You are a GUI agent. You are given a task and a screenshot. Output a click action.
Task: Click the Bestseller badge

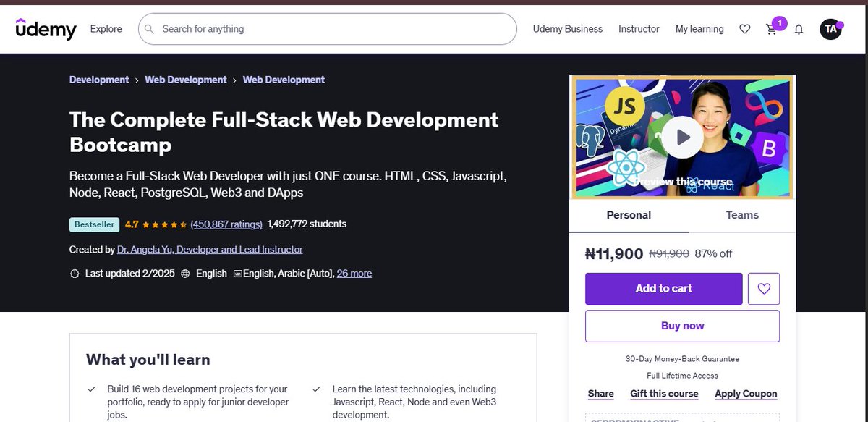click(x=95, y=224)
